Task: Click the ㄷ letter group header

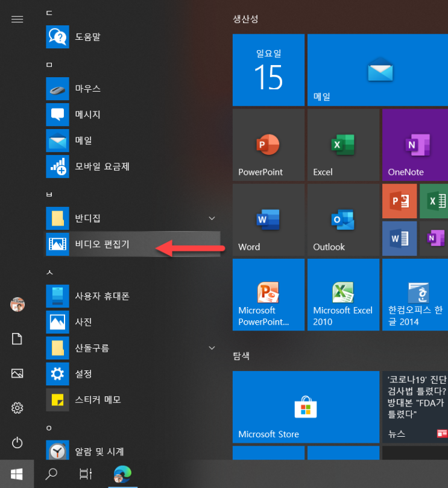Action: point(49,13)
